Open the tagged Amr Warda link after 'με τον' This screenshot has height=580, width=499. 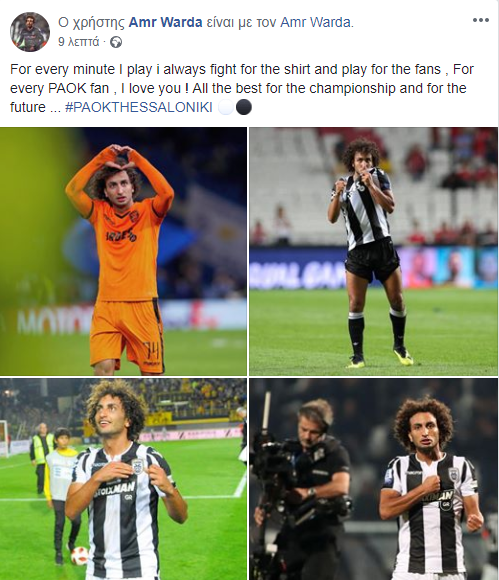[x=317, y=23]
